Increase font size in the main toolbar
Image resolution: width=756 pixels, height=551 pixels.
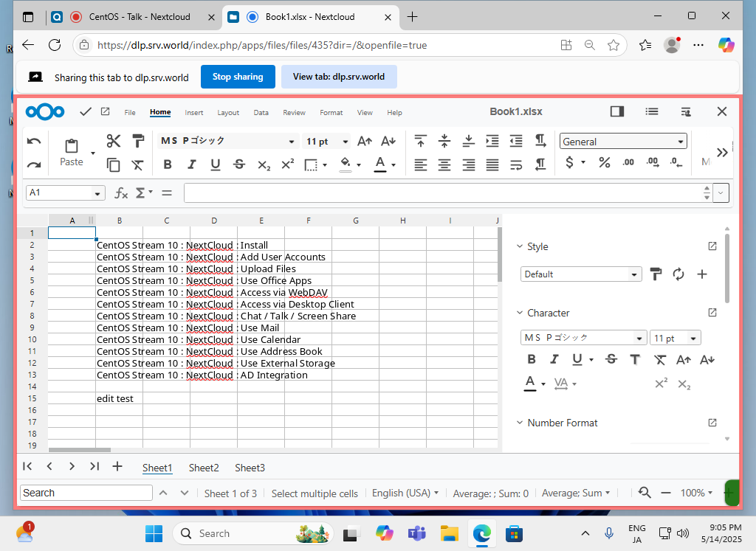coord(365,141)
